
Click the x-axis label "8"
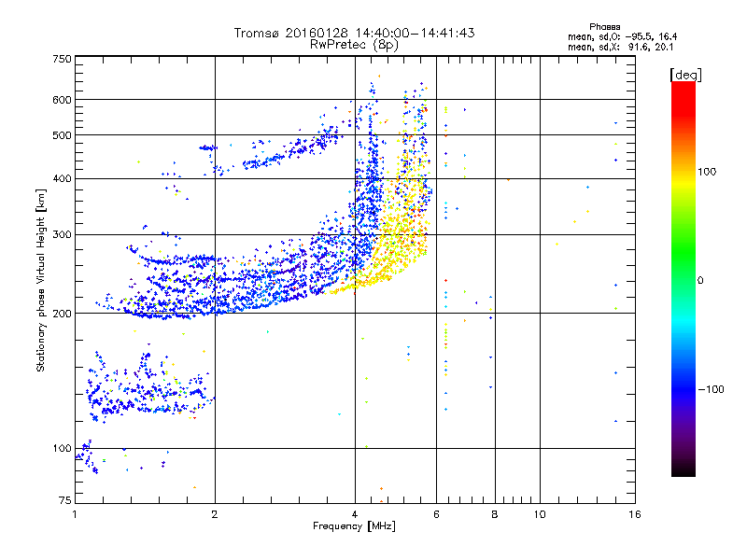point(495,514)
